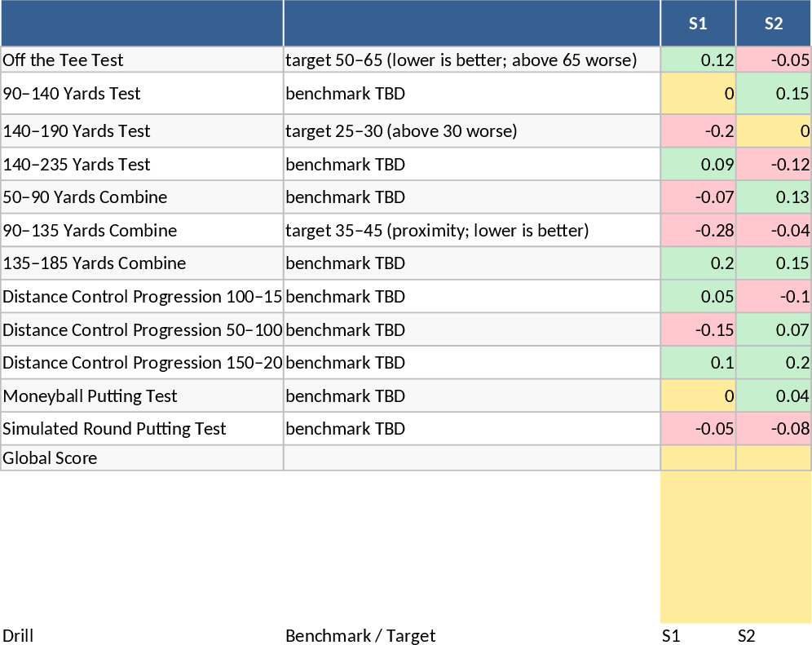Select S2 value -0.12 for 140–235 Yards Test
The height and width of the screenshot is (645, 812).
tap(774, 165)
